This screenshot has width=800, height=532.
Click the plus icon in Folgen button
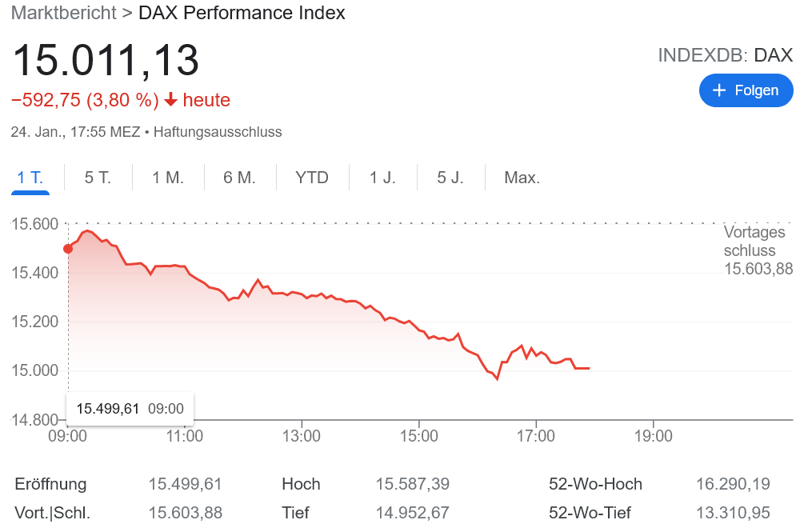click(x=718, y=90)
